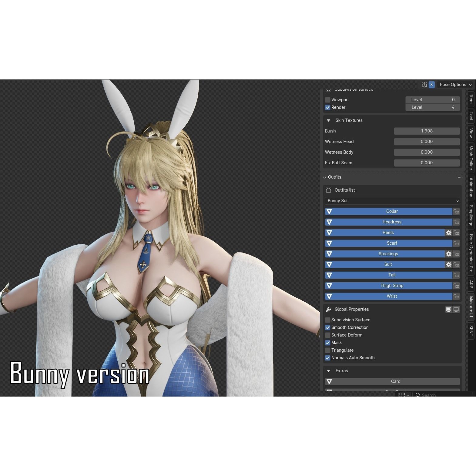Click the Blush value slider
The height and width of the screenshot is (476, 476).
[x=427, y=131]
